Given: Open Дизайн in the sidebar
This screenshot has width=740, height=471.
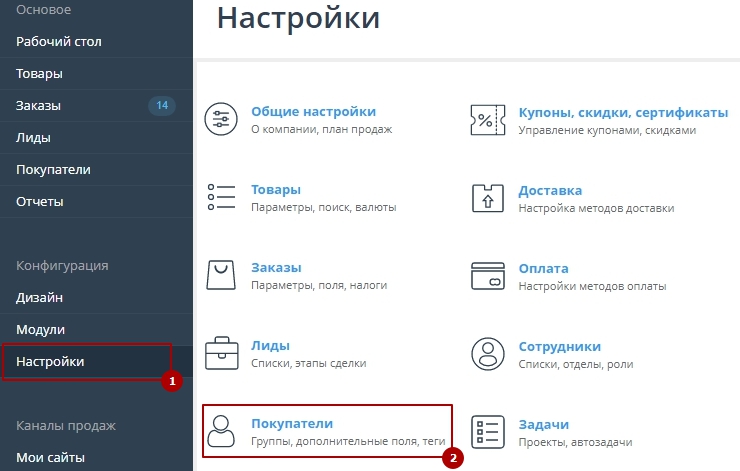Looking at the screenshot, I should coord(39,297).
